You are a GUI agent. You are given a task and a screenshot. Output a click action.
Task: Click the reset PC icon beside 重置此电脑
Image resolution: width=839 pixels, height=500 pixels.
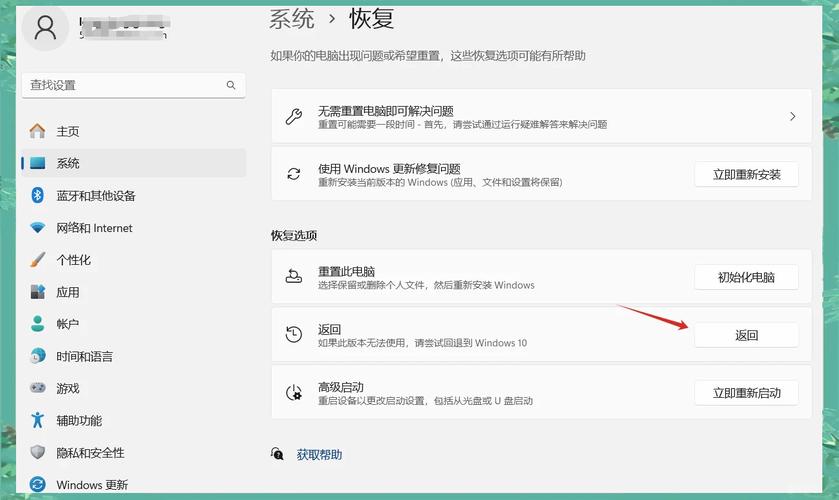pos(294,277)
